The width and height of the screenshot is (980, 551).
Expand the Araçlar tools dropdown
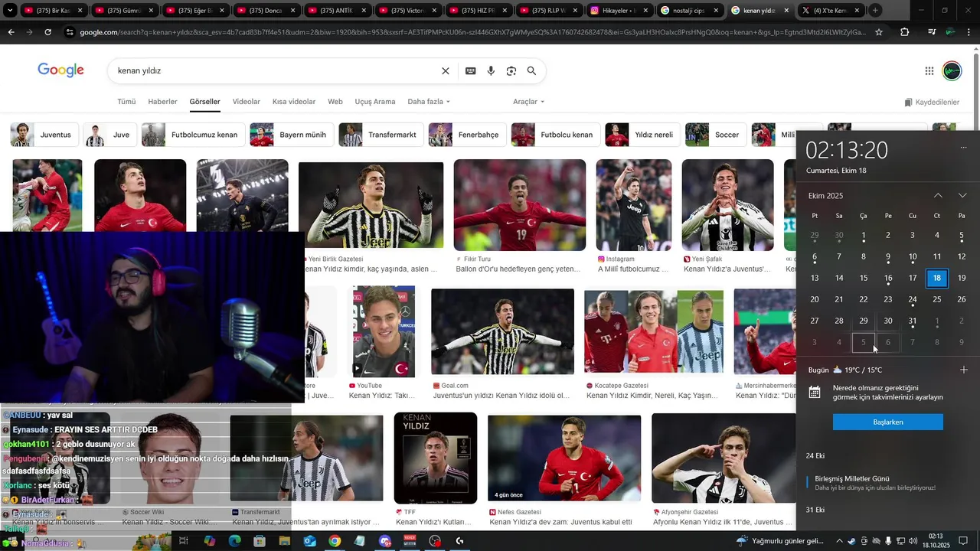tap(528, 102)
